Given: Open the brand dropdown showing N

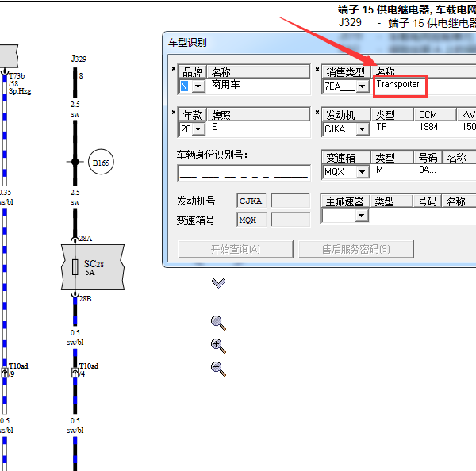Looking at the screenshot, I should click(x=198, y=86).
